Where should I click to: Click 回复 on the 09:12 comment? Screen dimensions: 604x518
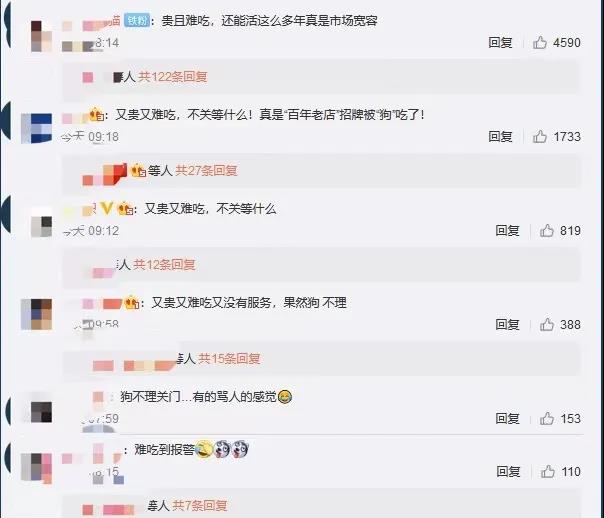pyautogui.click(x=507, y=230)
